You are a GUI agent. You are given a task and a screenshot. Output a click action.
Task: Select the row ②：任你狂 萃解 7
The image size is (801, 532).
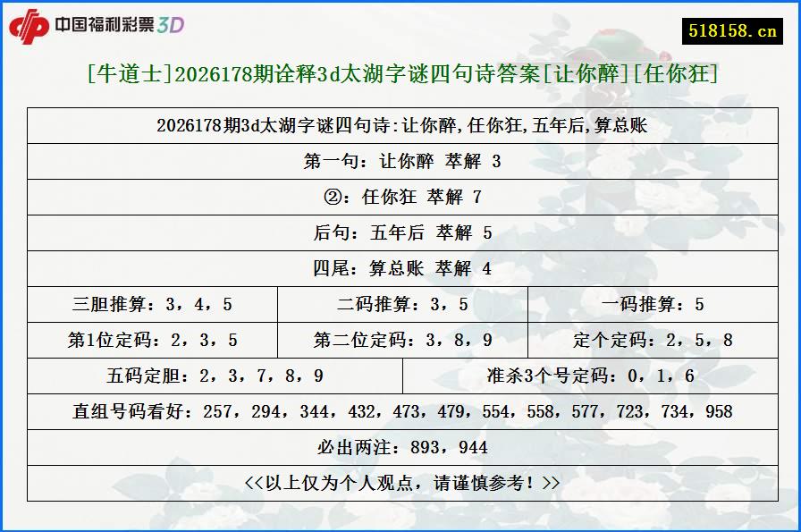click(402, 198)
